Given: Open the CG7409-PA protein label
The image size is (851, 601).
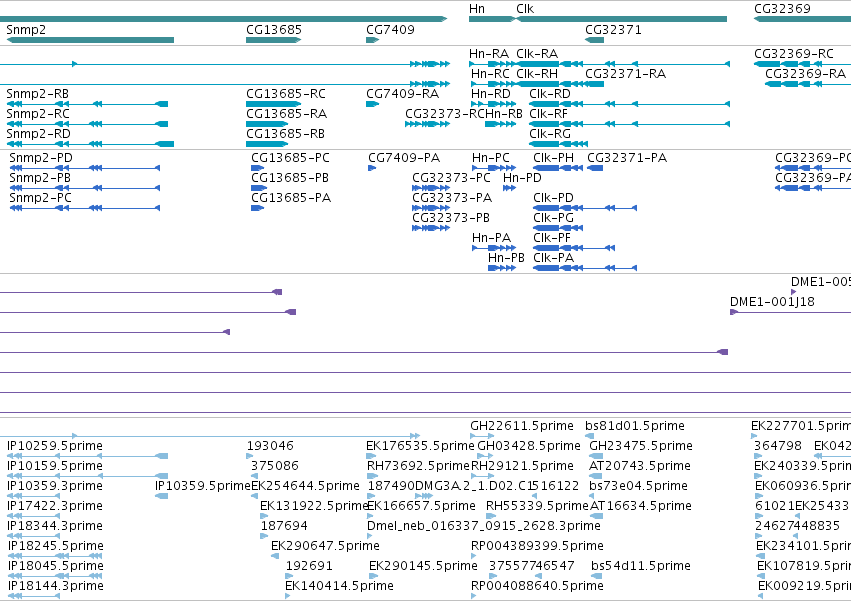Looking at the screenshot, I should (x=404, y=158).
